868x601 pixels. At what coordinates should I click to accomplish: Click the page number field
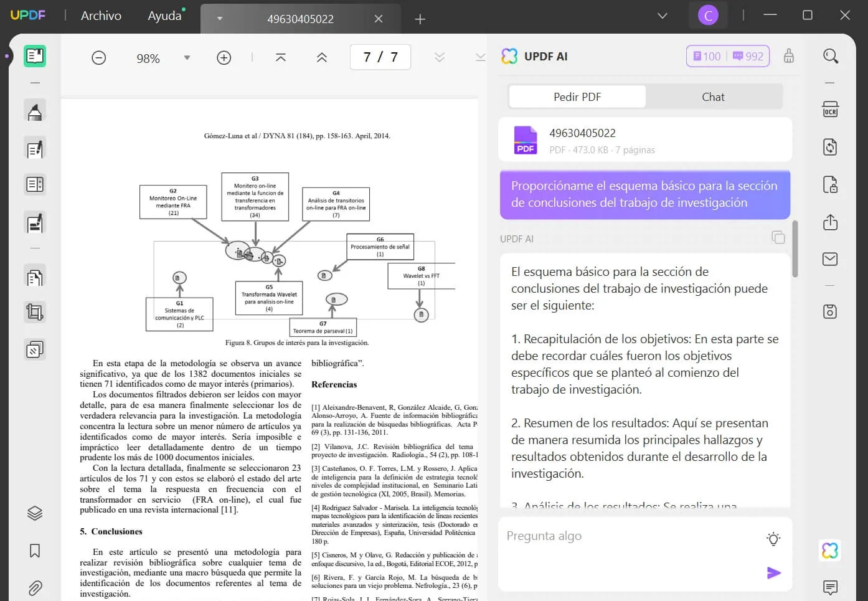(380, 57)
